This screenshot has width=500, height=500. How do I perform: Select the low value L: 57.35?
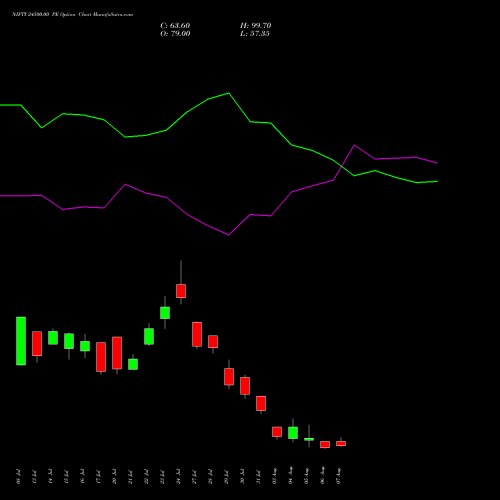(255, 34)
